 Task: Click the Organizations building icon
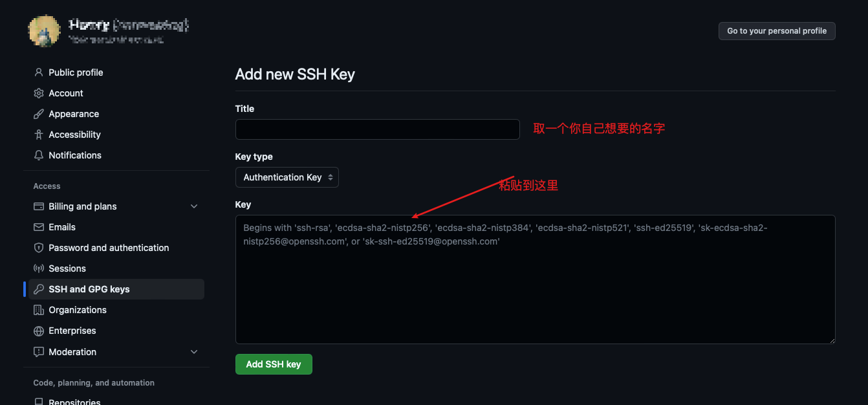(x=39, y=310)
